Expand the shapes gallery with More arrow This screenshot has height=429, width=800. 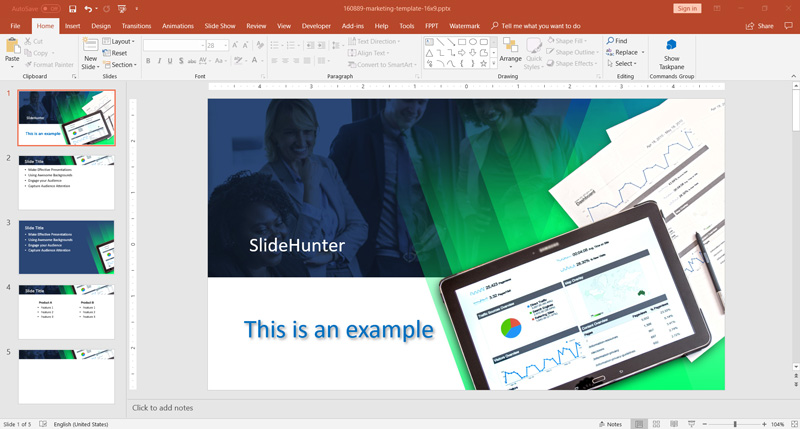click(493, 64)
